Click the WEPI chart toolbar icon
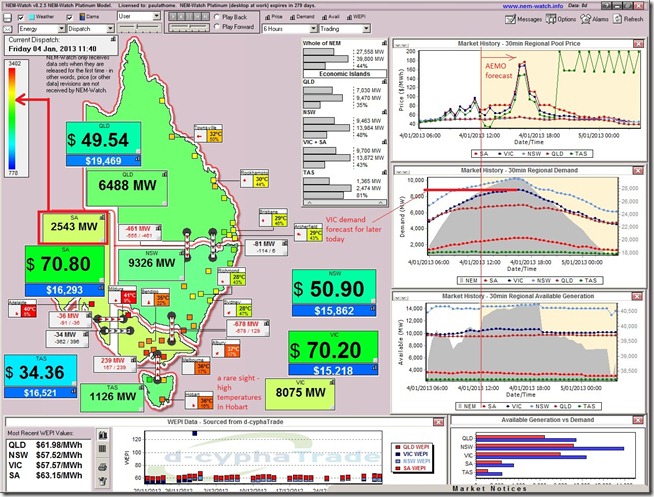This screenshot has width=654, height=497. (349, 17)
